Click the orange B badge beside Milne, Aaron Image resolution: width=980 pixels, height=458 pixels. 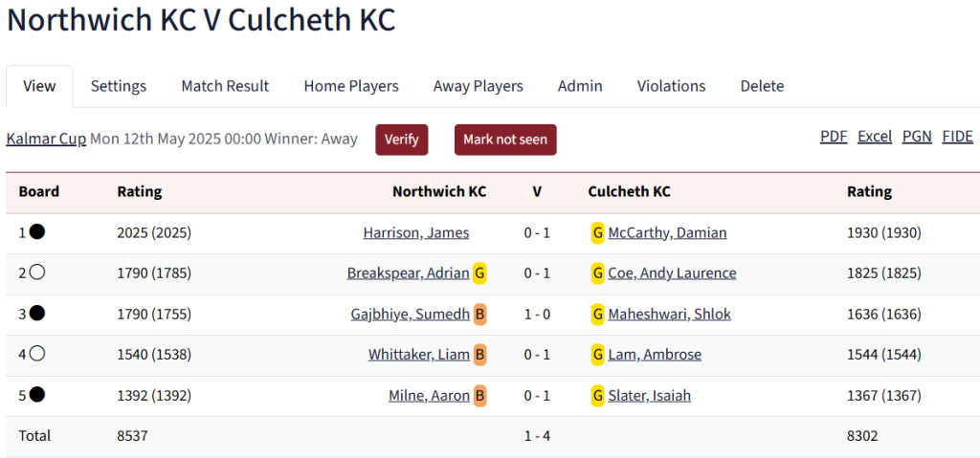coord(480,396)
